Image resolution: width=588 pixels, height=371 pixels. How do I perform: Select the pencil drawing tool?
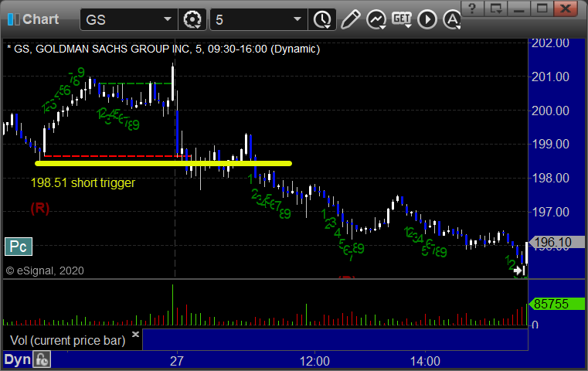click(350, 19)
